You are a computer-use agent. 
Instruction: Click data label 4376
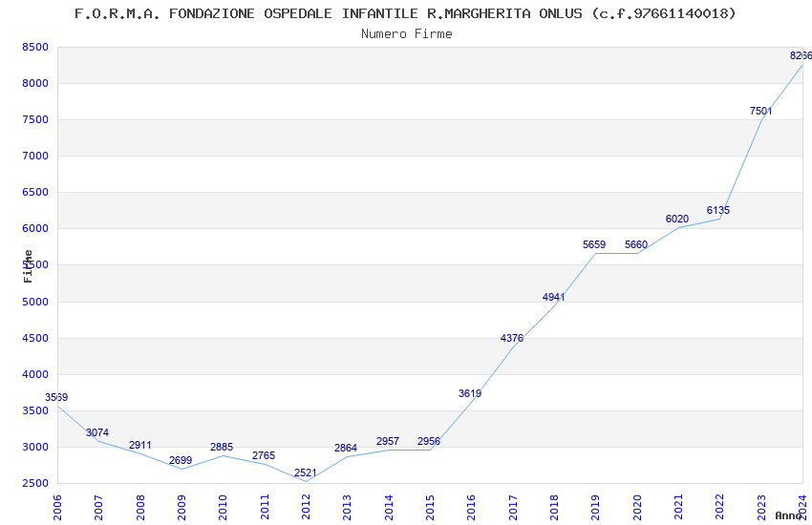512,338
